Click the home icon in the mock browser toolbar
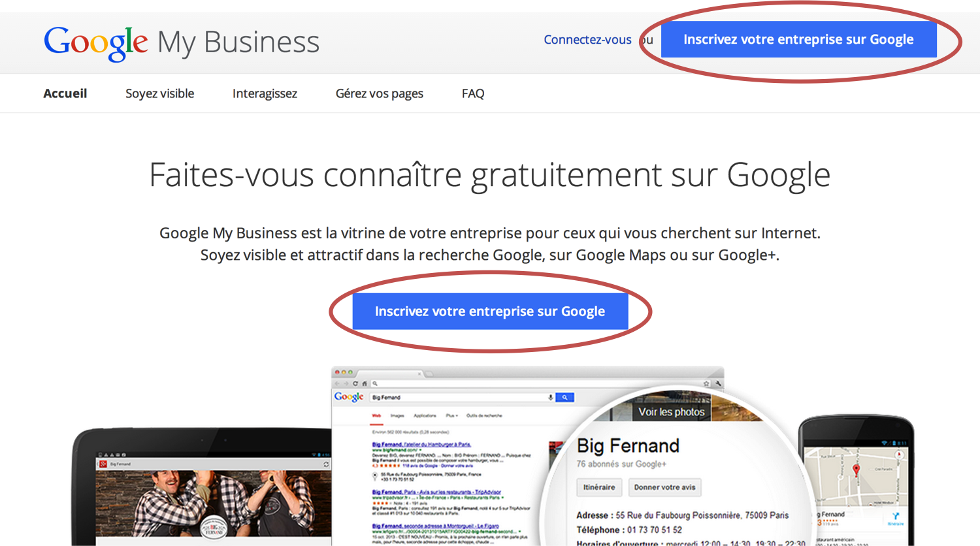The image size is (980, 546). point(365,383)
